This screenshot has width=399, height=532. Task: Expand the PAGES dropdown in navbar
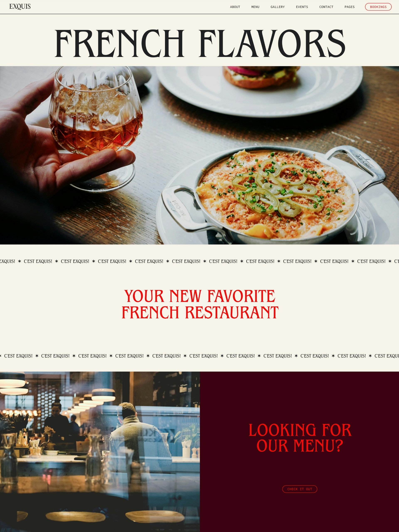350,7
